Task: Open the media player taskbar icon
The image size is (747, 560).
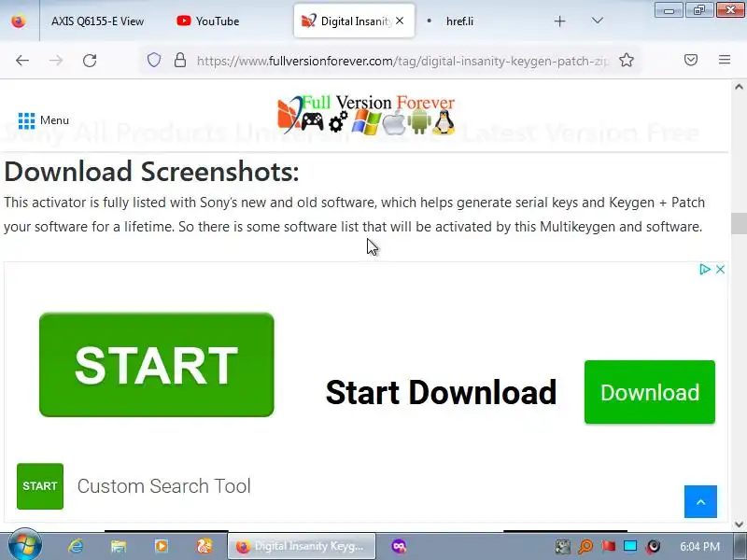Action: coord(161,546)
